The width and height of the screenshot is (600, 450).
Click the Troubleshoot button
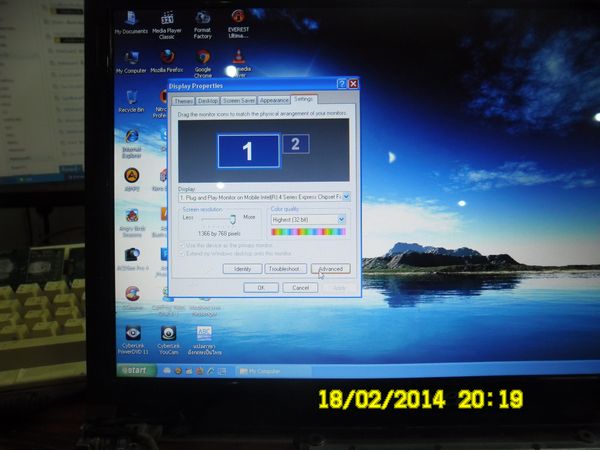tap(285, 269)
